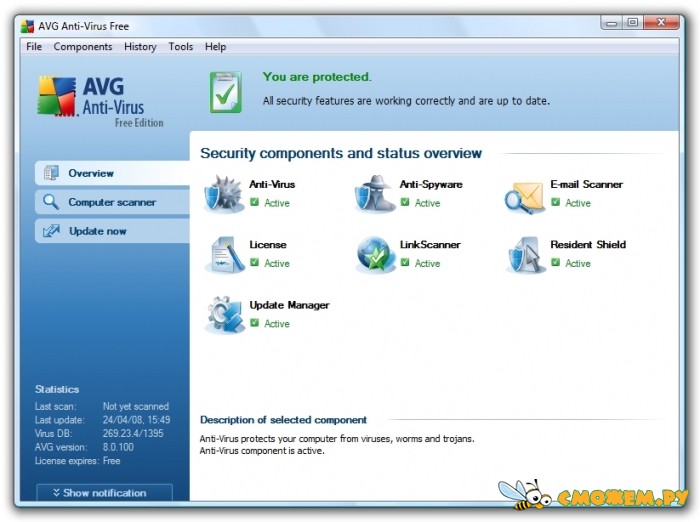Open the Update Manager gear icon
Viewport: 700px width, 522px height.
pyautogui.click(x=225, y=315)
